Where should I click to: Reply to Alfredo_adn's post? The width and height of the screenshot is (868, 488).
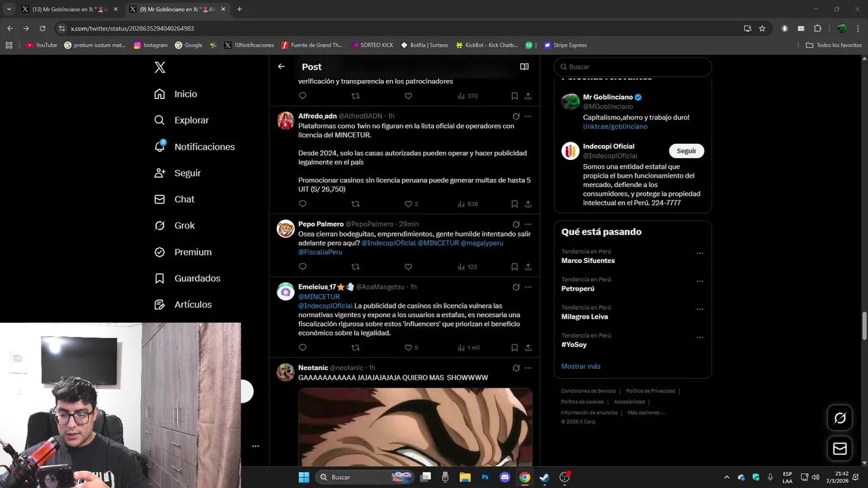(x=302, y=204)
